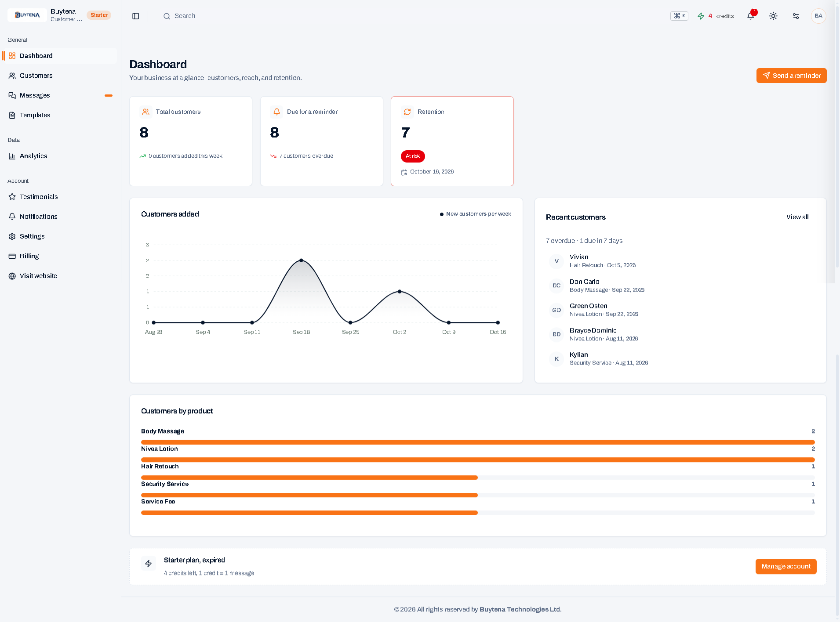Open the ⌘K command shortcut badge

pos(679,16)
